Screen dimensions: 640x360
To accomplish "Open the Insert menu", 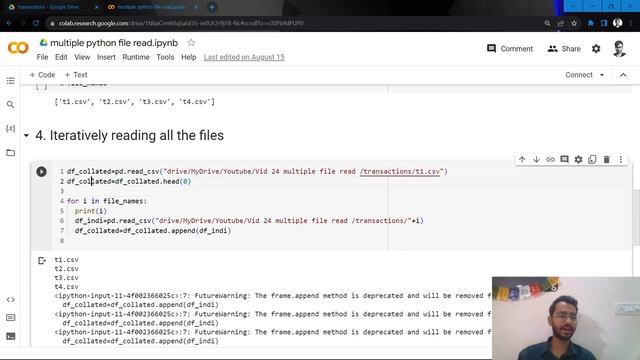I will 106,57.
